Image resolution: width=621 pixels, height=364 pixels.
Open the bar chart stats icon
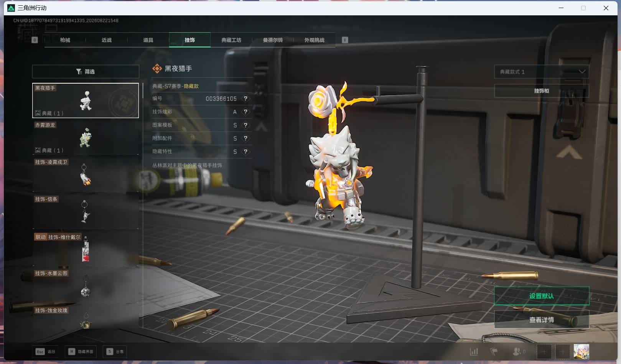point(474,351)
